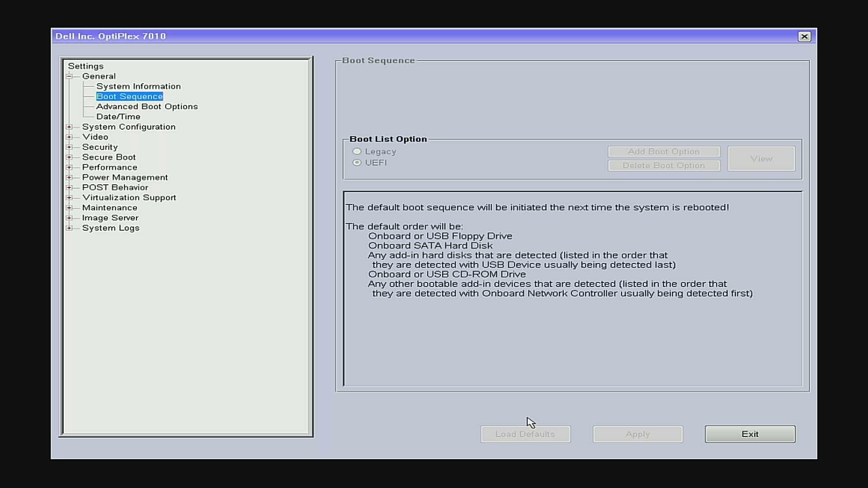Expand the Power Management node
868x488 pixels.
[69, 178]
